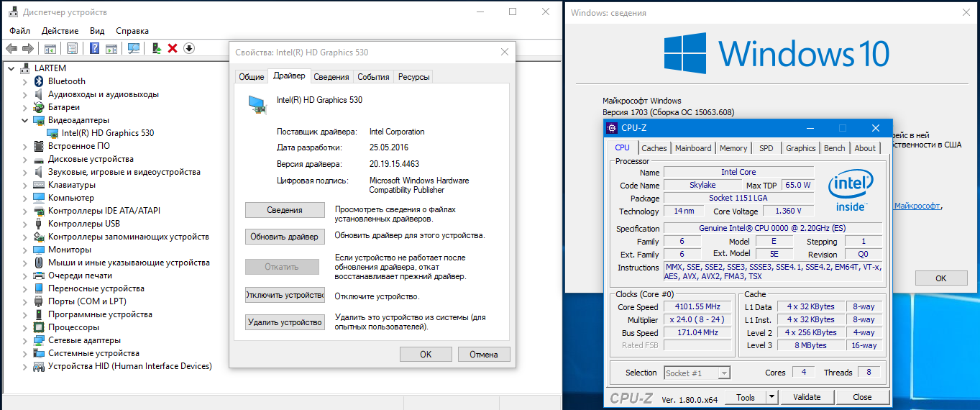The height and width of the screenshot is (410, 980).
Task: Open the Graphics tab in CPU-Z
Action: pyautogui.click(x=800, y=148)
